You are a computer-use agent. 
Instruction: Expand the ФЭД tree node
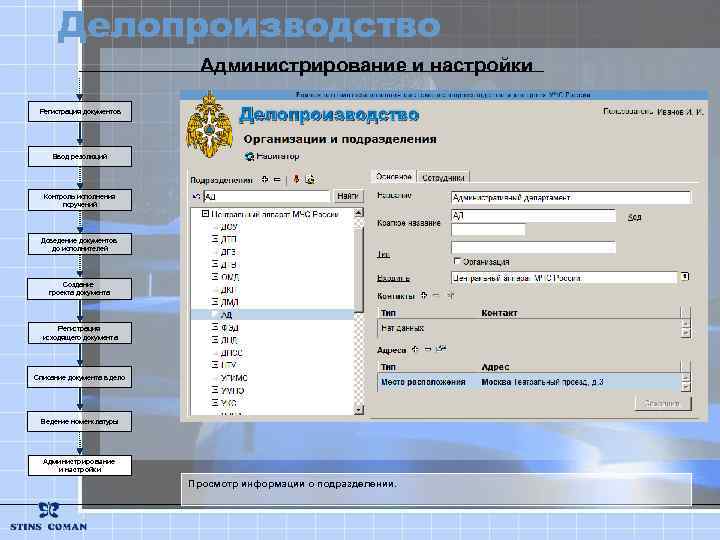click(x=215, y=327)
